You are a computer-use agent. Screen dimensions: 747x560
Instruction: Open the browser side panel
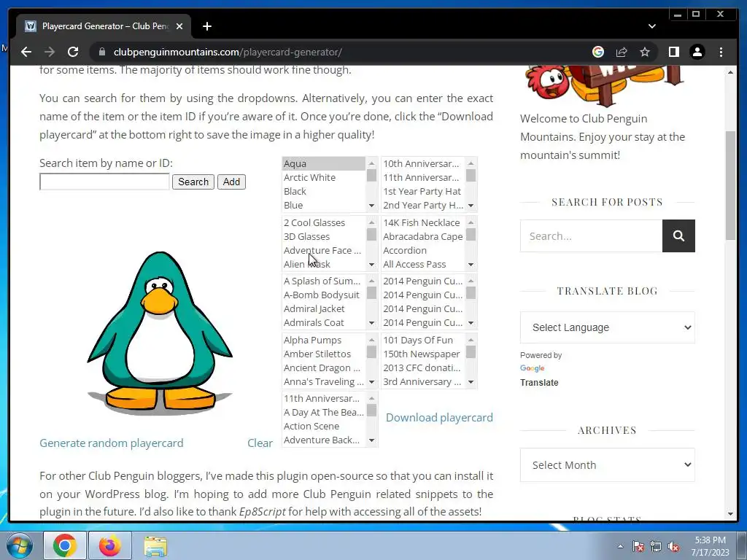(673, 52)
